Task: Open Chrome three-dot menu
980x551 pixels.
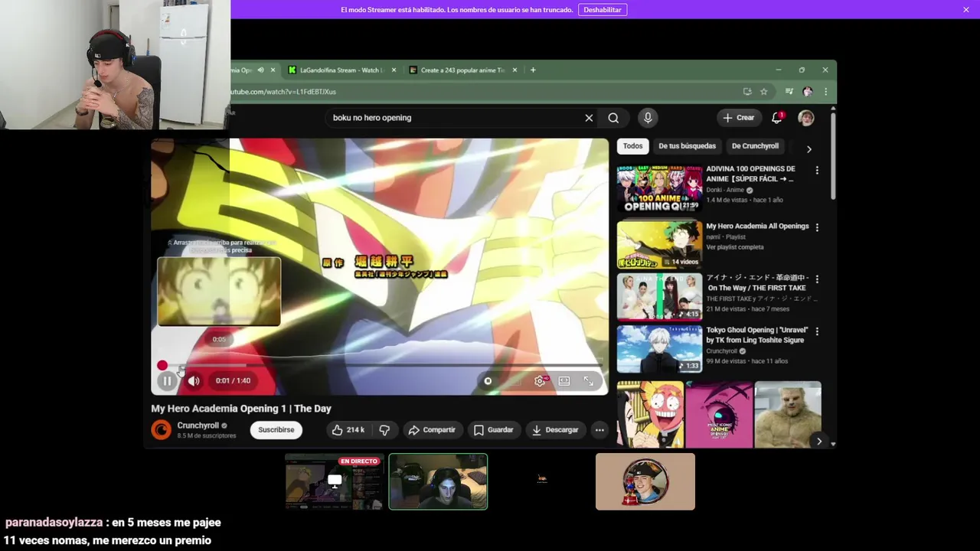Action: 825,92
